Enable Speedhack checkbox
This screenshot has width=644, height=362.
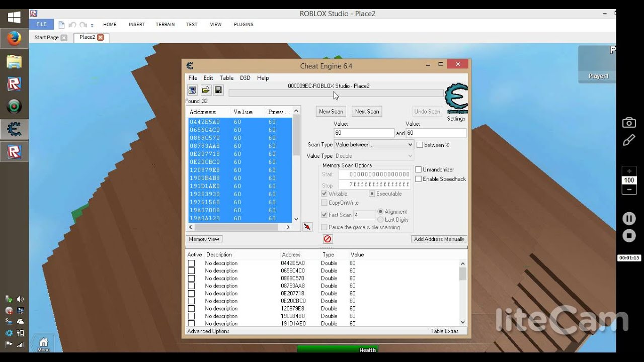(418, 179)
